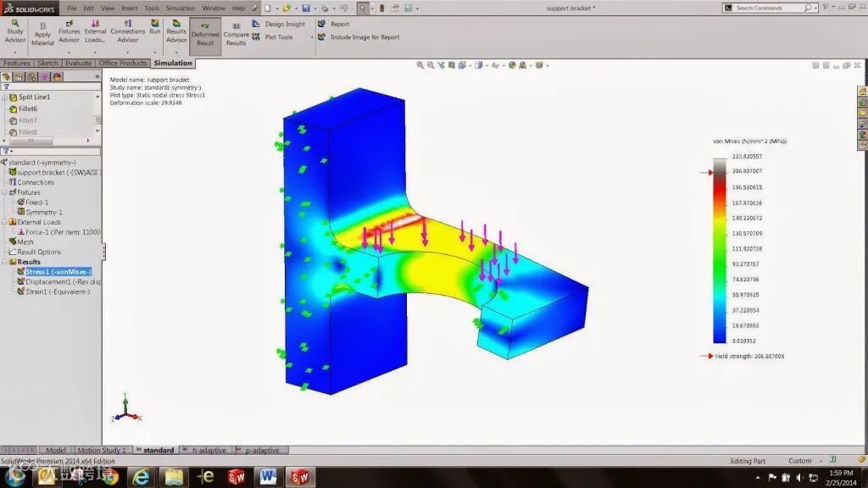This screenshot has width=868, height=488.
Task: Open Compare Results
Action: coord(236,34)
